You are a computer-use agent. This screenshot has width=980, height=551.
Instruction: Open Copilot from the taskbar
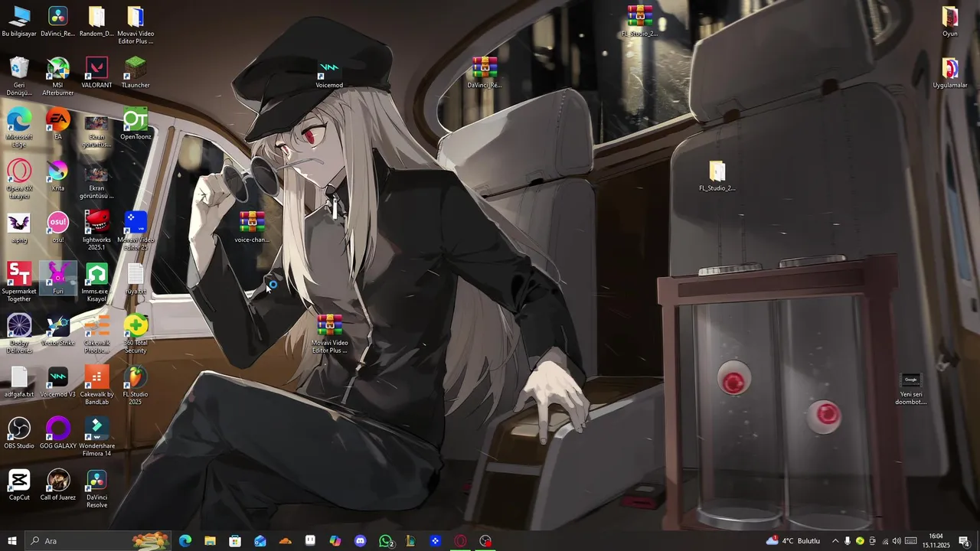coord(335,541)
